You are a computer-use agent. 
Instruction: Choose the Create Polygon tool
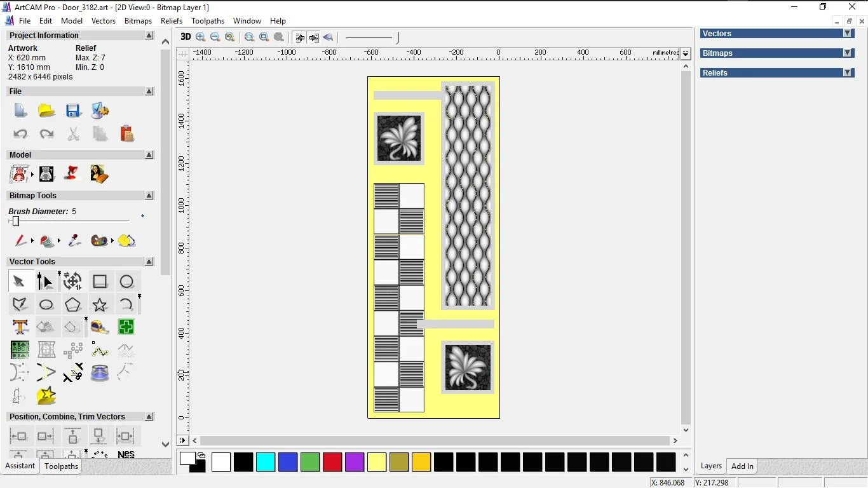73,304
